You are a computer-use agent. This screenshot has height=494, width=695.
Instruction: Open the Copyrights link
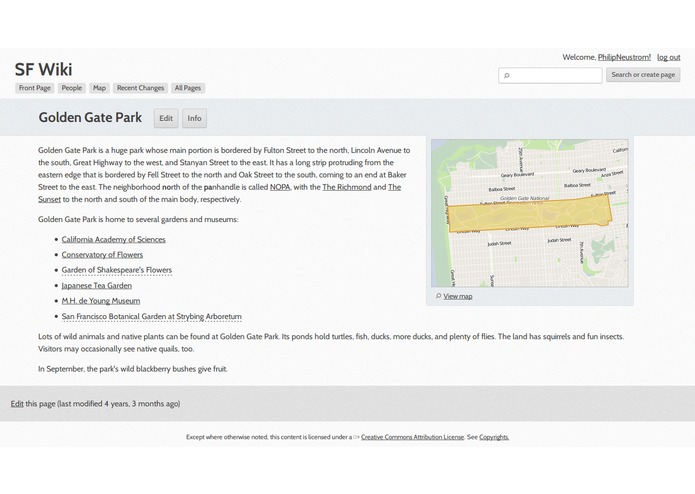tap(494, 437)
